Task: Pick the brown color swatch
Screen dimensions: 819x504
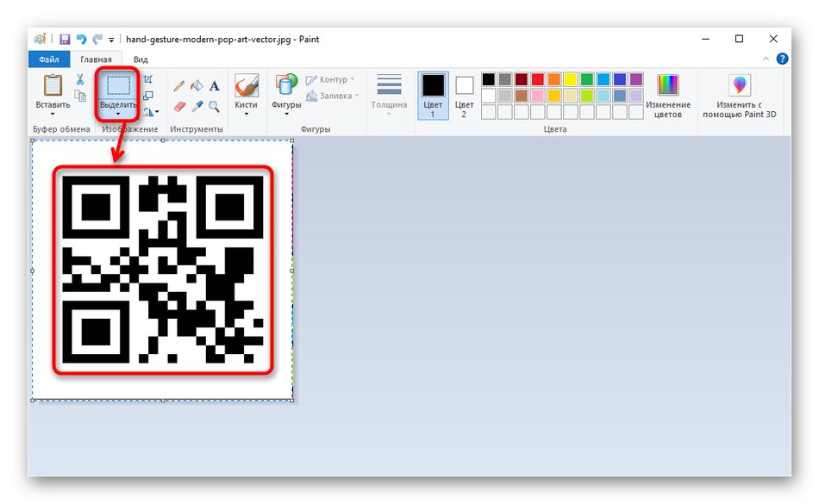Action: tap(522, 96)
